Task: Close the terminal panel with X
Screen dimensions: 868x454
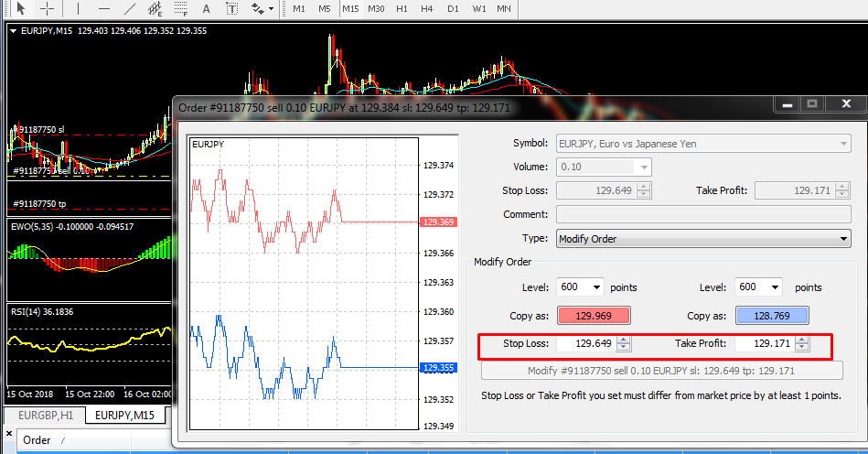Action: point(9,434)
